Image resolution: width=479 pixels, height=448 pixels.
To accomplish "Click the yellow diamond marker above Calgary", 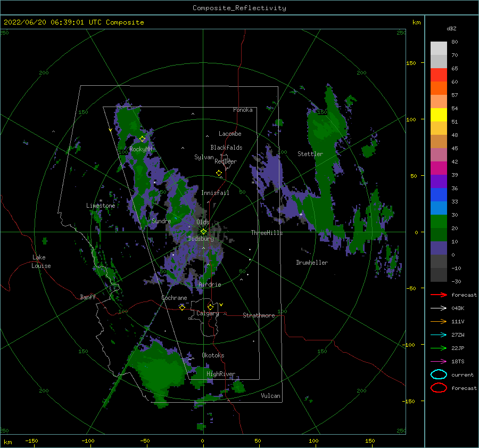I will tap(210, 307).
